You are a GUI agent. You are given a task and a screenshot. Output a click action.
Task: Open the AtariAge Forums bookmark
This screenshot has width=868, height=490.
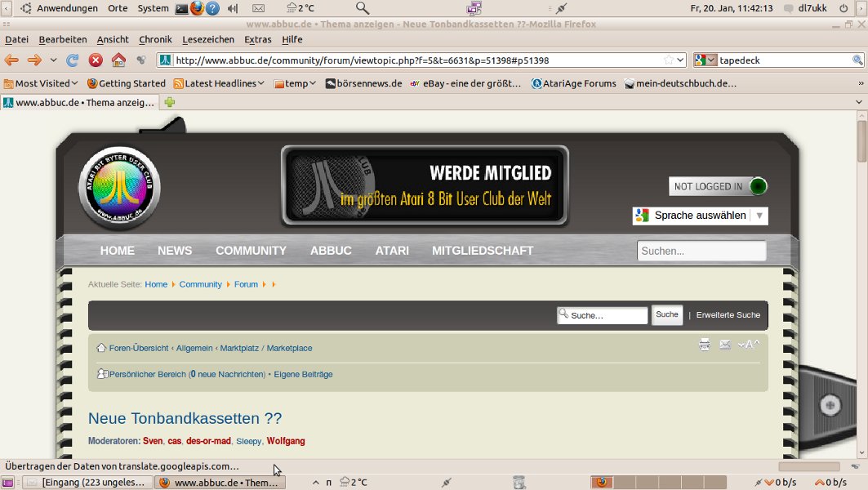573,83
